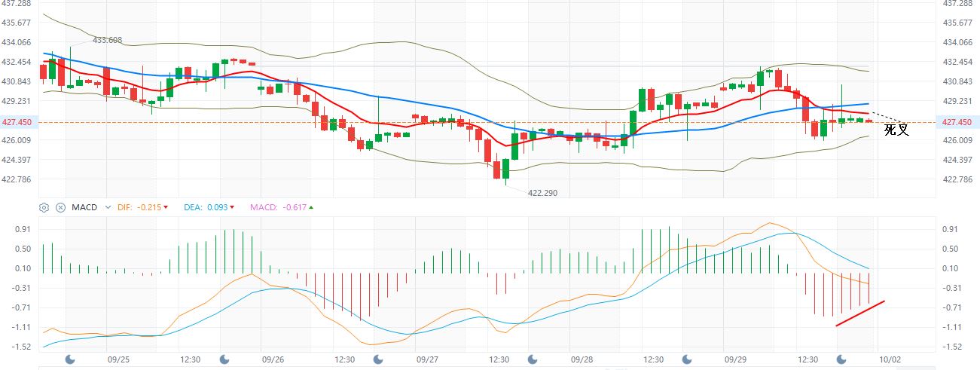Select the 09/27 date label on time axis

point(427,359)
